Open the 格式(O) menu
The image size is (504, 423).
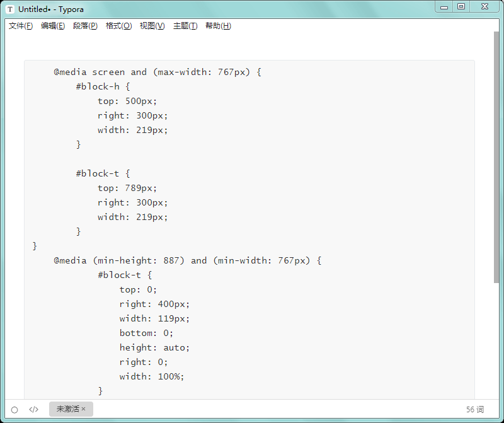click(x=118, y=26)
